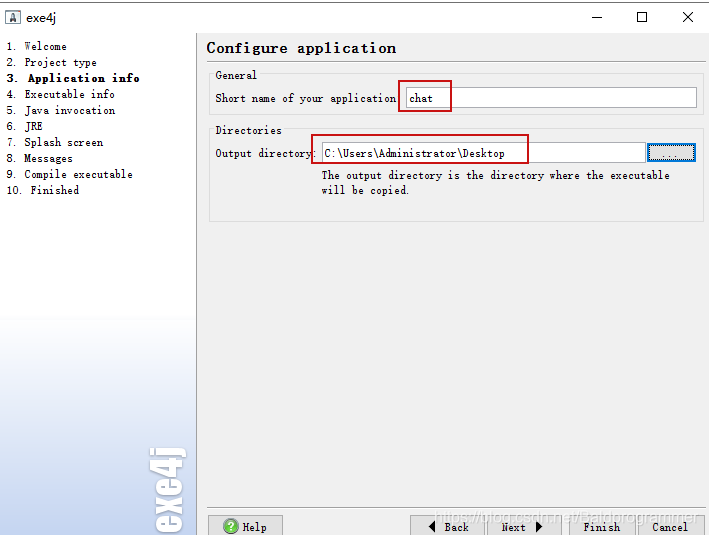709x536 pixels.
Task: Open the output directory browse button
Action: coord(671,152)
